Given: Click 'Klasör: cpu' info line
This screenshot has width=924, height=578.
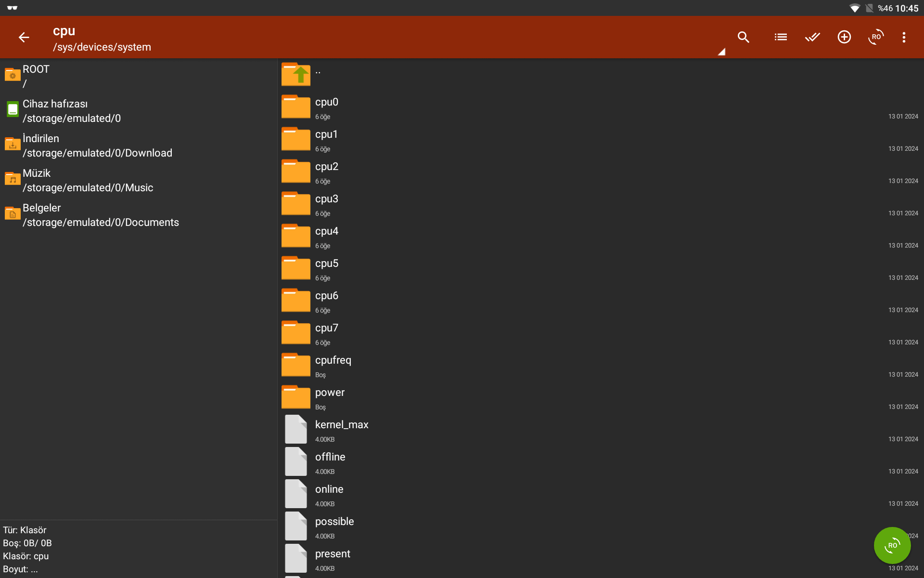Looking at the screenshot, I should [26, 556].
